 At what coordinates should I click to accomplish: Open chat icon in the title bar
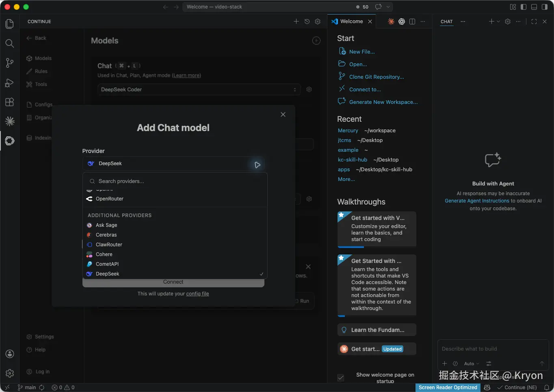[379, 7]
